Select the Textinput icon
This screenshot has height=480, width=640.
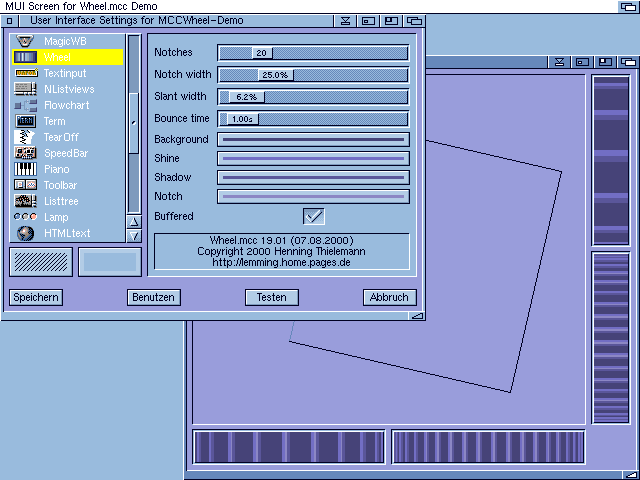tap(26, 73)
